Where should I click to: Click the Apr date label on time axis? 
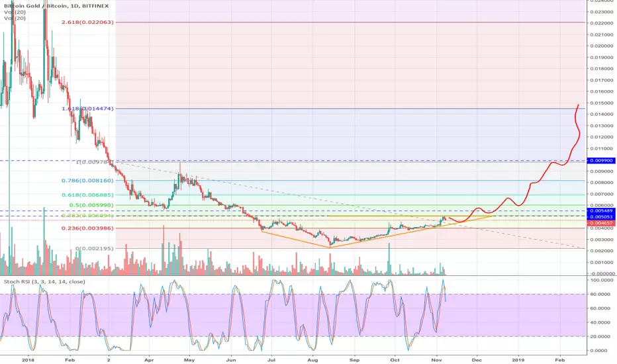point(149,360)
